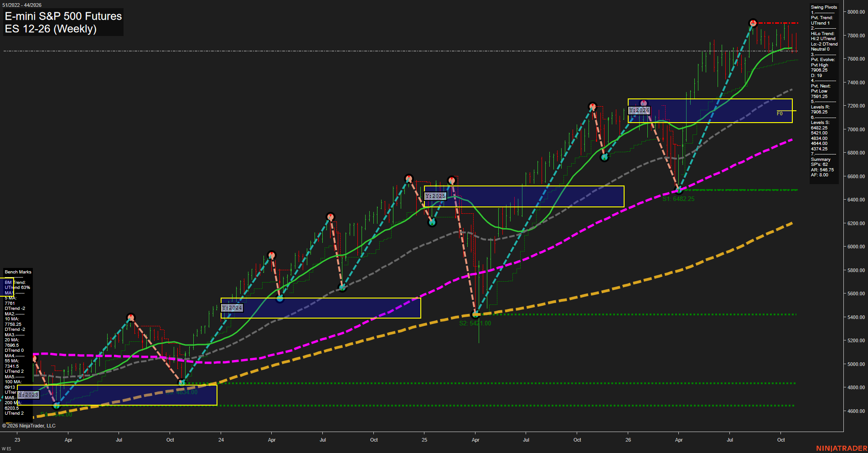
Task: Select the July 2023 swing high pivot marker
Action: pos(131,317)
